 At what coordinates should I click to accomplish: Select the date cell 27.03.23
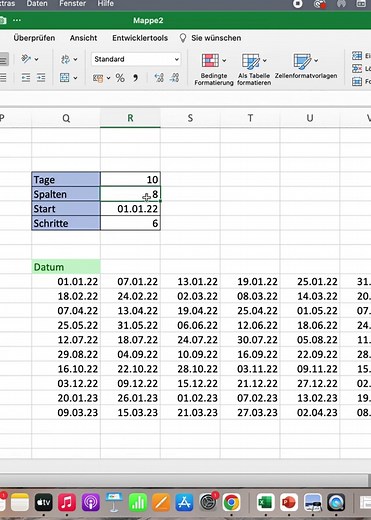[x=250, y=413]
